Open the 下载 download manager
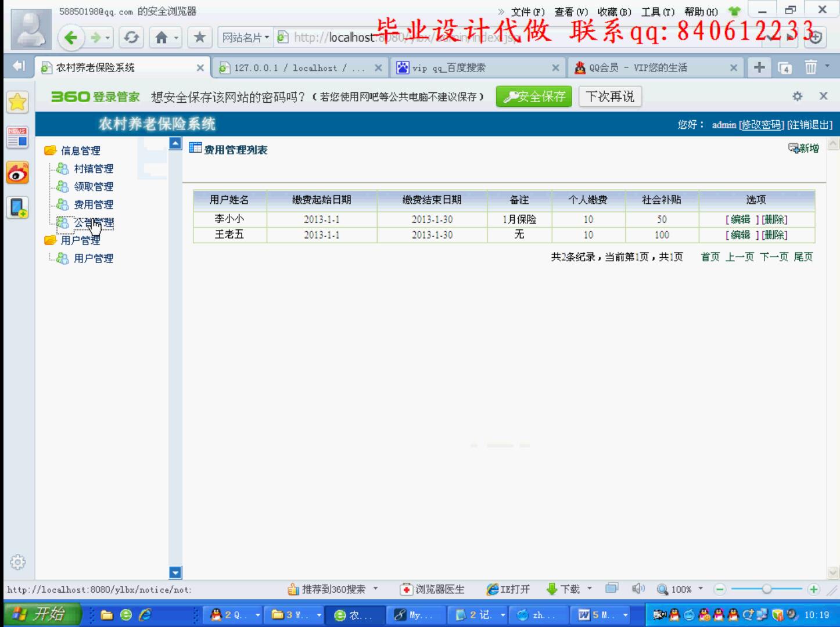The height and width of the screenshot is (627, 840). click(x=563, y=589)
